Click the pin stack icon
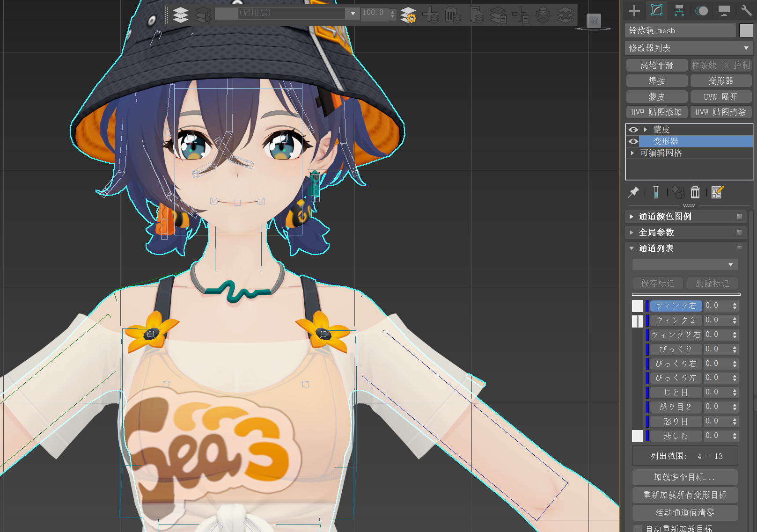 point(633,192)
